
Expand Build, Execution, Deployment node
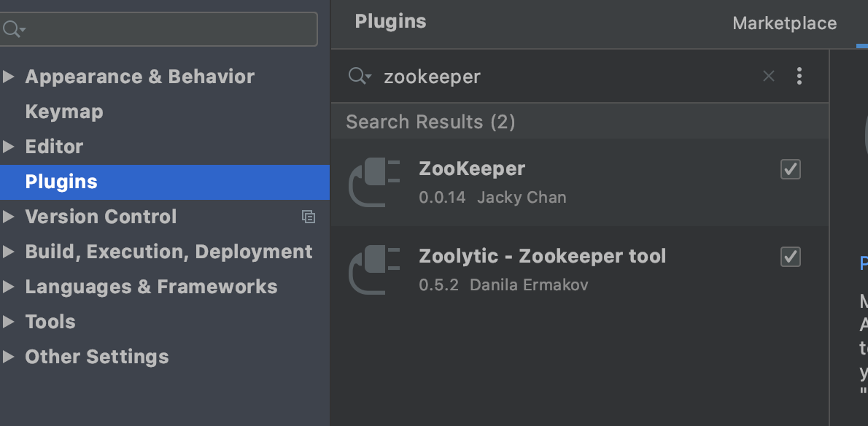pyautogui.click(x=9, y=252)
